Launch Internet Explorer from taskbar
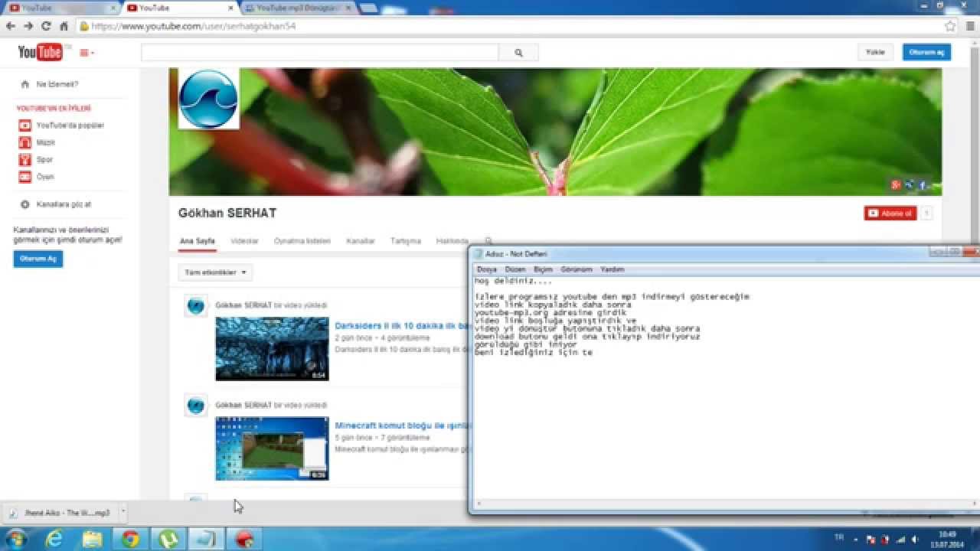980x551 pixels. [x=54, y=539]
